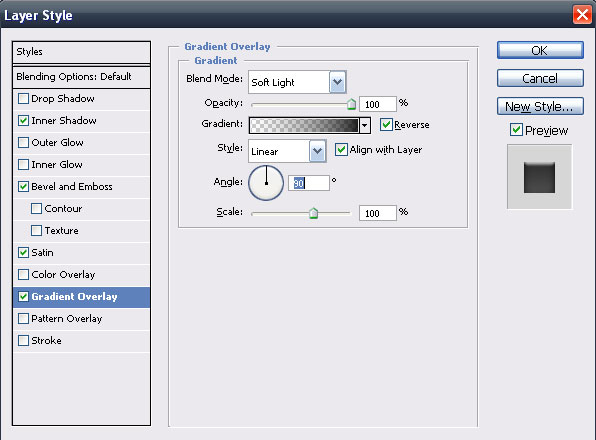The height and width of the screenshot is (440, 596).
Task: Click the OK button
Action: pos(540,51)
